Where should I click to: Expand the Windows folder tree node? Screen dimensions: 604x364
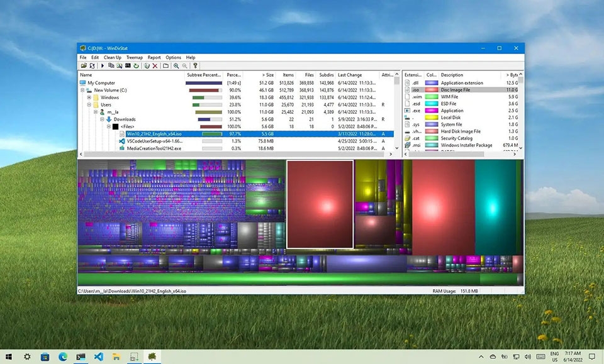(x=89, y=97)
